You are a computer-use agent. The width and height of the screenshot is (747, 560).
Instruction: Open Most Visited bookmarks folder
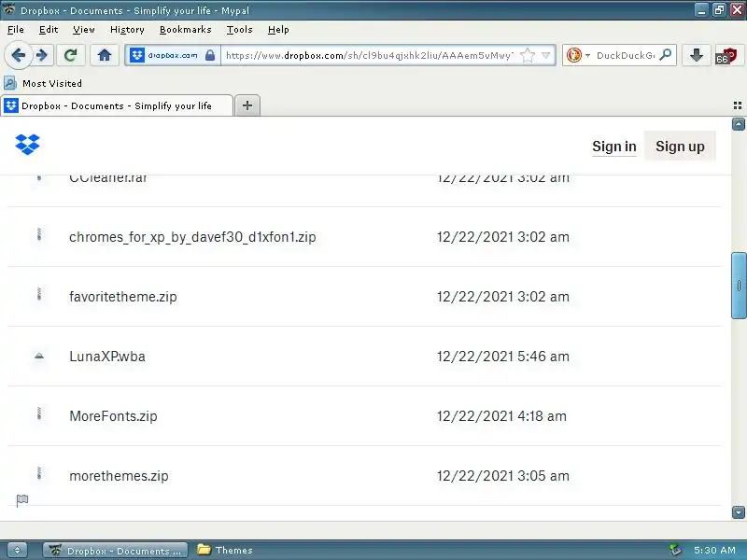pos(43,83)
